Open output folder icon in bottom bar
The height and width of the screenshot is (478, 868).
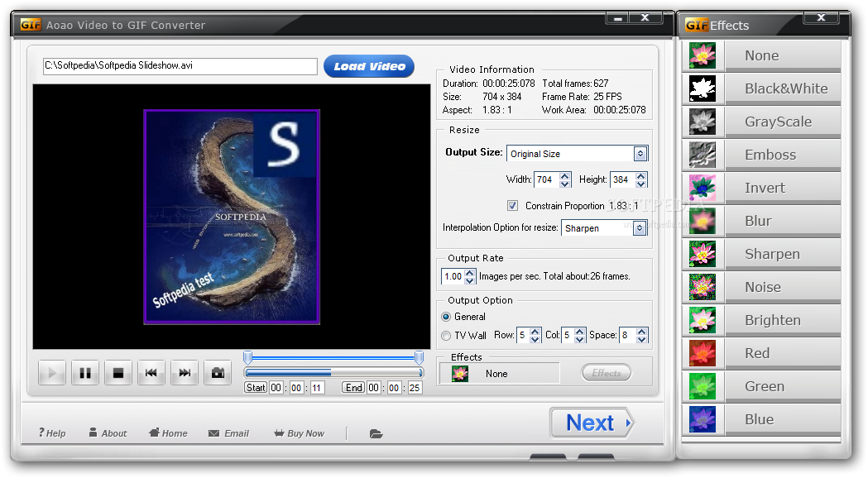(x=376, y=433)
